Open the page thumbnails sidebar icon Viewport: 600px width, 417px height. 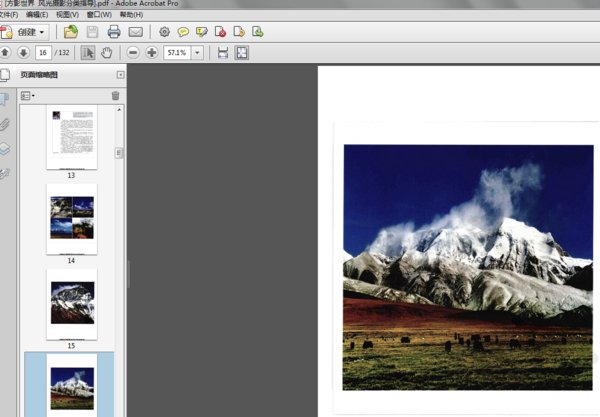(5, 75)
